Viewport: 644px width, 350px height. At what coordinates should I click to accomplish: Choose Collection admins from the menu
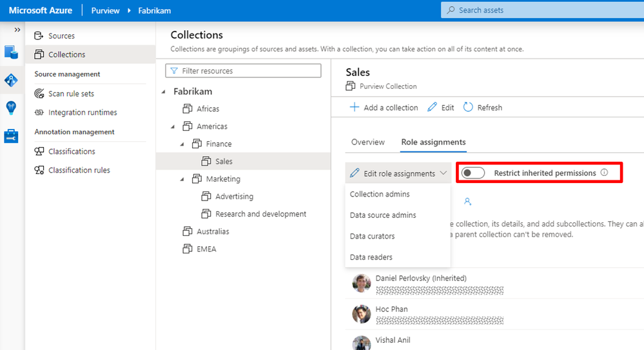[380, 194]
